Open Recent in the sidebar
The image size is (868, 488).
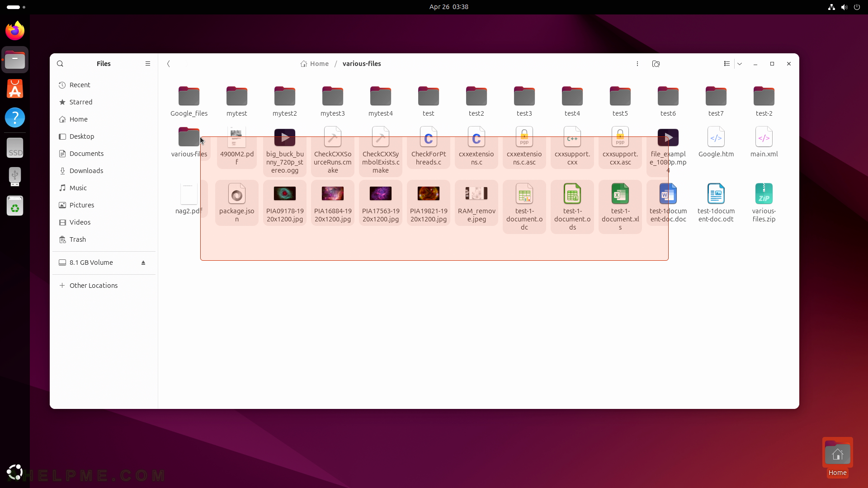coord(104,85)
